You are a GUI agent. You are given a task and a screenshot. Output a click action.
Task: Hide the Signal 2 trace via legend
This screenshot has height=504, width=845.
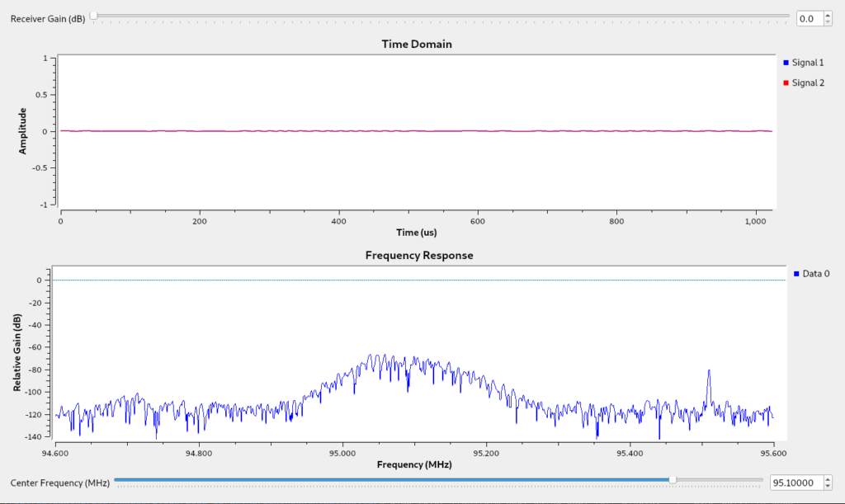[803, 82]
